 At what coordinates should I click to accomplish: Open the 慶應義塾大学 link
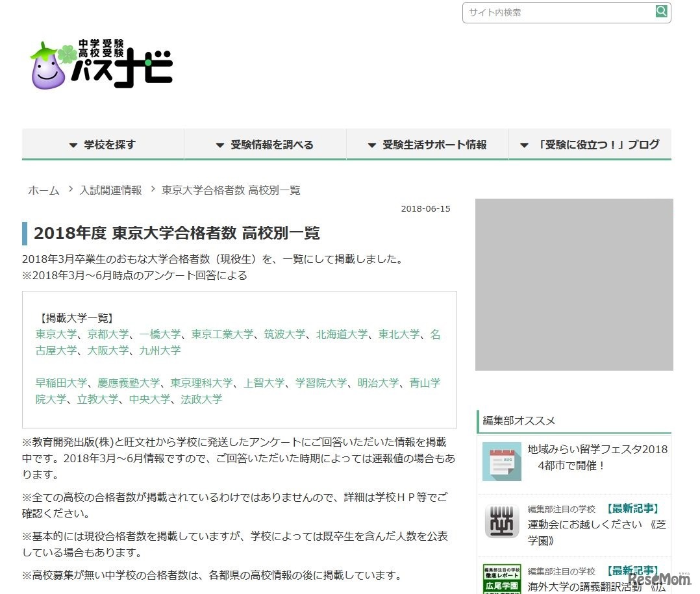coord(129,382)
